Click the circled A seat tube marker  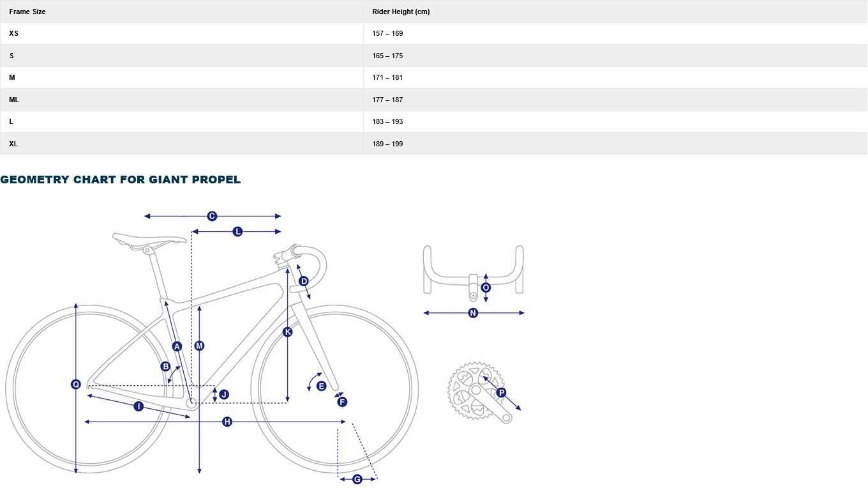pos(177,346)
